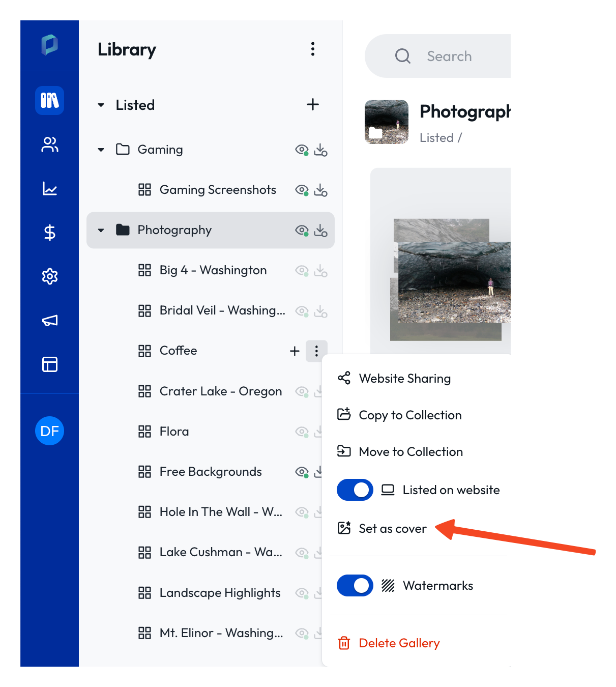This screenshot has height=687, width=616.
Task: Toggle visibility eye for Landscape Highlights
Action: click(x=302, y=593)
